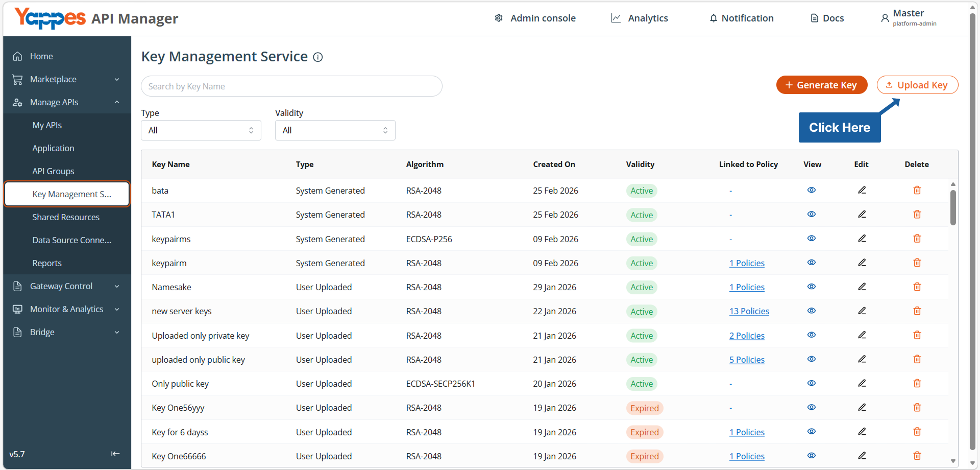This screenshot has height=470, width=980.
Task: Edit the Namesake key with pencil icon
Action: tap(862, 287)
